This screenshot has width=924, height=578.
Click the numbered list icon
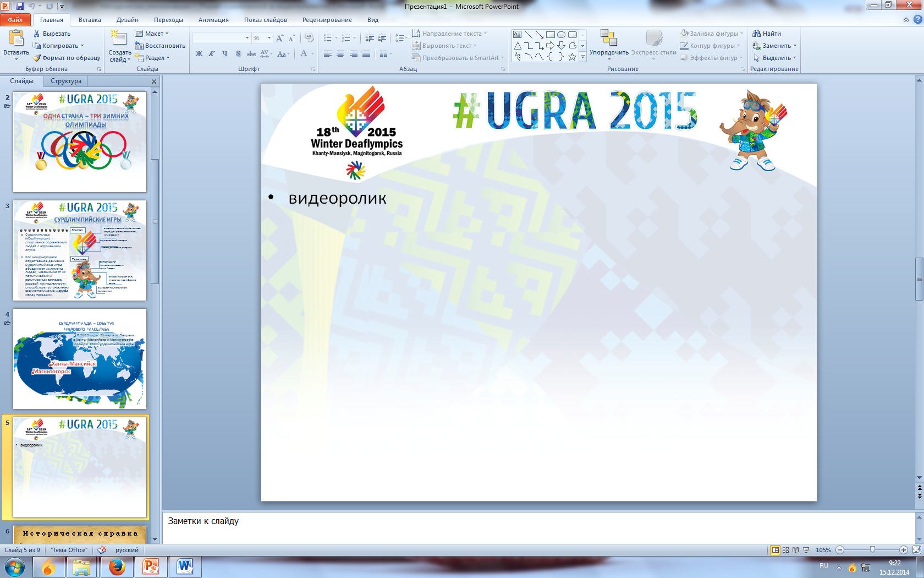click(x=346, y=38)
